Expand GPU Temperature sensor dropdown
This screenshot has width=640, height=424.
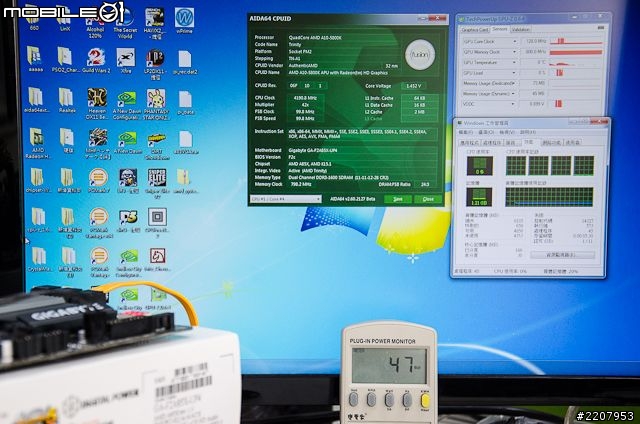click(x=514, y=62)
